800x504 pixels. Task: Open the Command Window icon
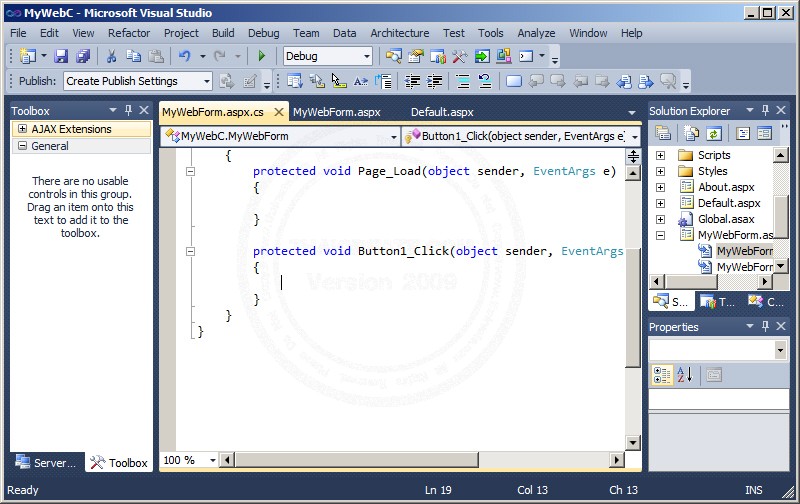coord(526,56)
